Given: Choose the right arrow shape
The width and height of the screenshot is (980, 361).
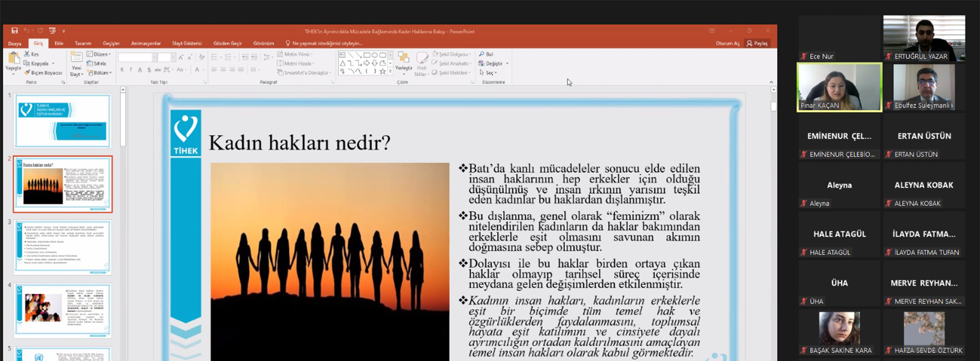Looking at the screenshot, I should (x=367, y=63).
